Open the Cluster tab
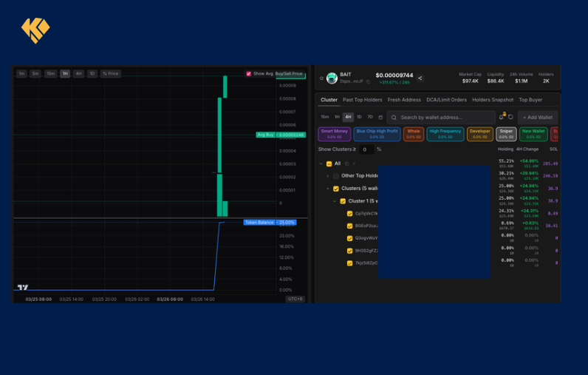This screenshot has height=375, width=588. coord(329,100)
